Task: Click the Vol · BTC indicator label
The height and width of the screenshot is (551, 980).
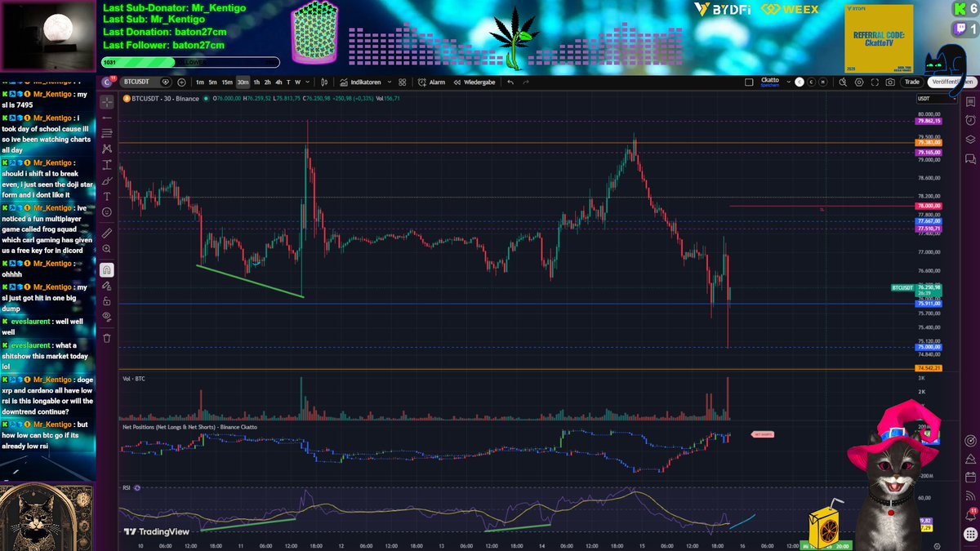Action: click(134, 379)
